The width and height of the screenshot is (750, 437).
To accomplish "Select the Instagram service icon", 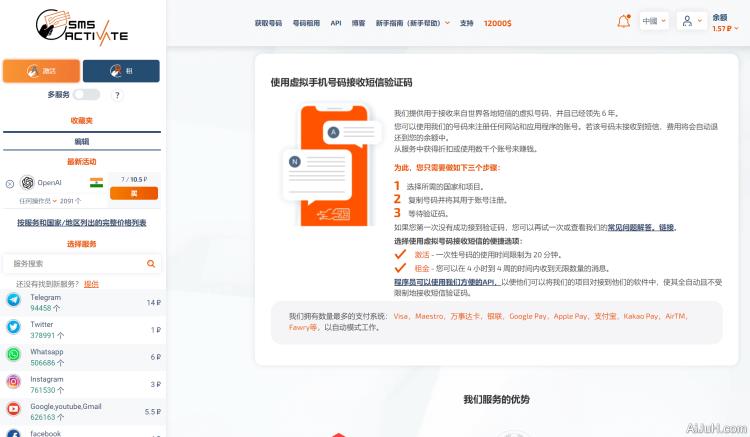I will (x=14, y=382).
